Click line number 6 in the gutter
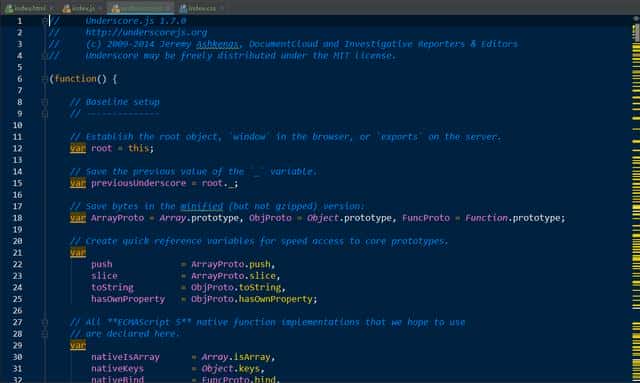Viewport: 640px width, 383px height. 19,79
